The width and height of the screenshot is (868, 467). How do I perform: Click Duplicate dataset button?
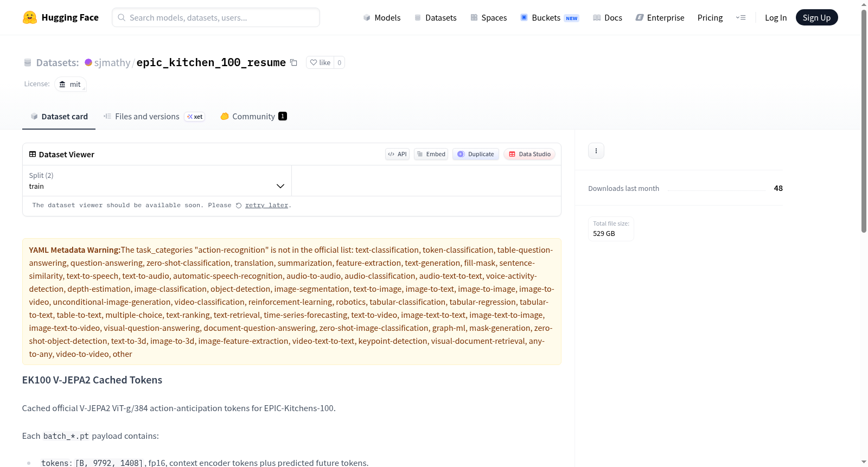476,154
